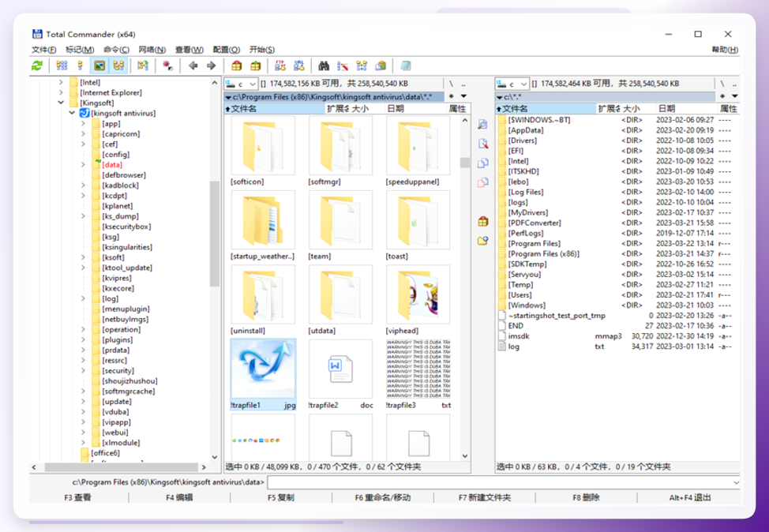Open the 网络(N) menu
This screenshot has height=532, width=769.
(152, 50)
